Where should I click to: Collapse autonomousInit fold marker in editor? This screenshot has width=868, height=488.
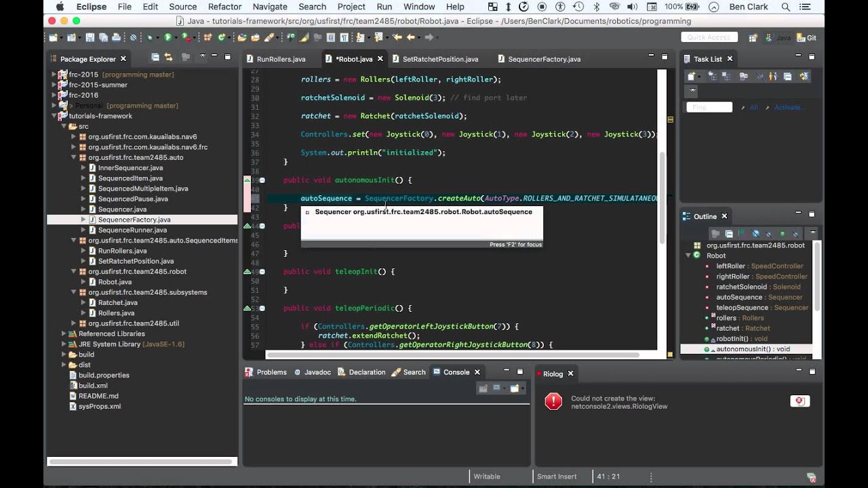(262, 180)
